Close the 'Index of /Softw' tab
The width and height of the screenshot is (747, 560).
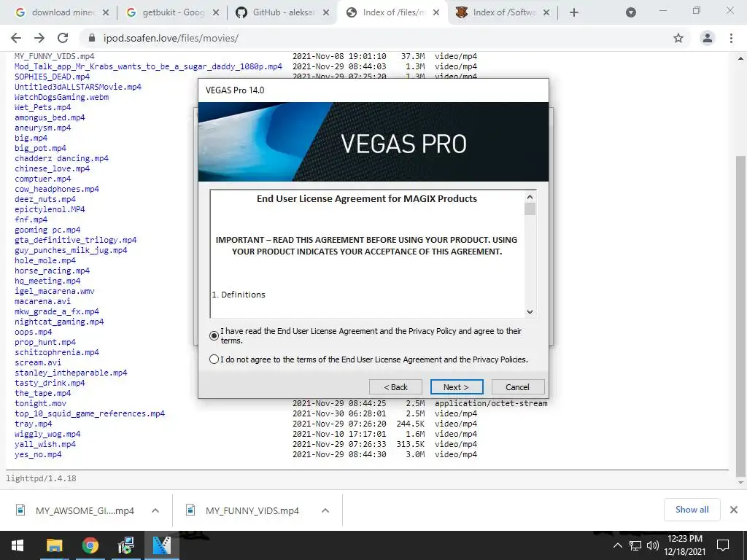tap(546, 13)
